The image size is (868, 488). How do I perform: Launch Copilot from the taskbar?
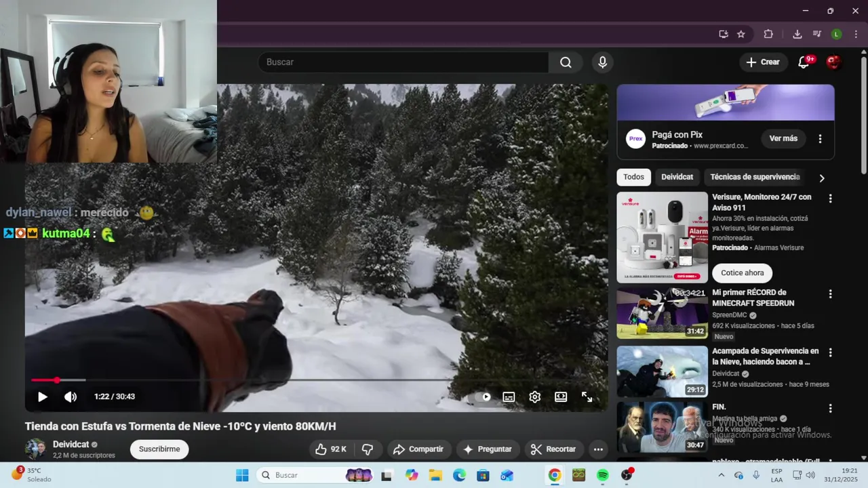click(x=412, y=475)
